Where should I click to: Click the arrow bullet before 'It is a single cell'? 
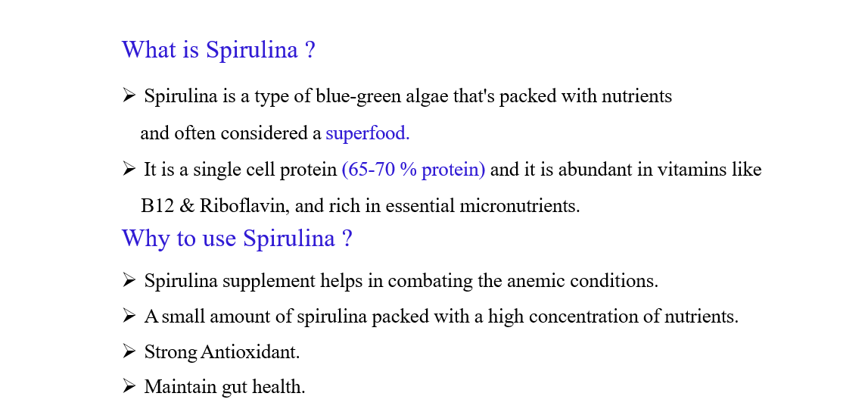point(129,169)
